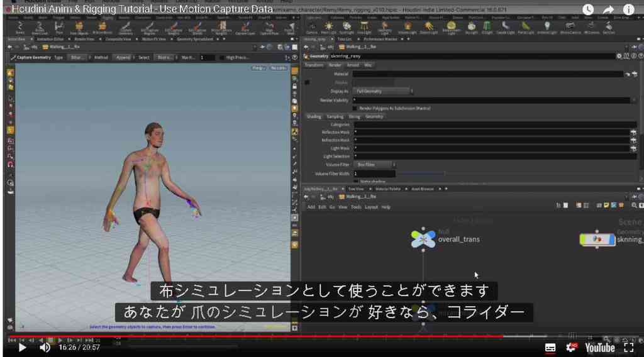Screen dimensions: 644x357
Task: Open YouTube player settings gear
Action: tap(571, 348)
